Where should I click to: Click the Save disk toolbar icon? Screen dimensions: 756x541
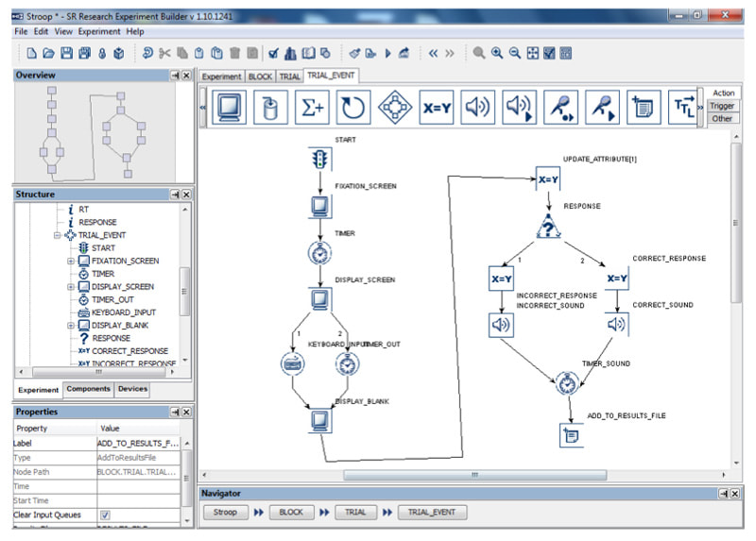[x=66, y=53]
